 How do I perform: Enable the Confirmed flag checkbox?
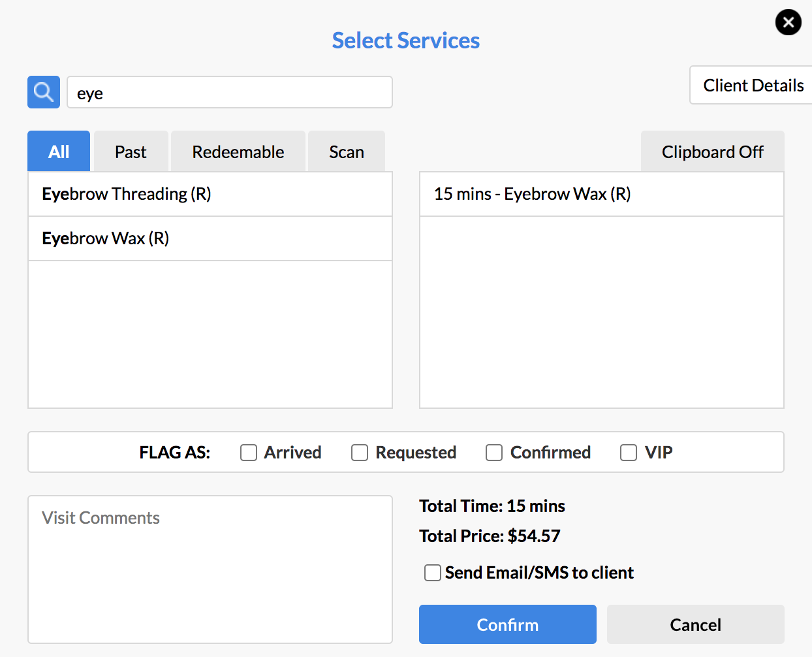(494, 453)
